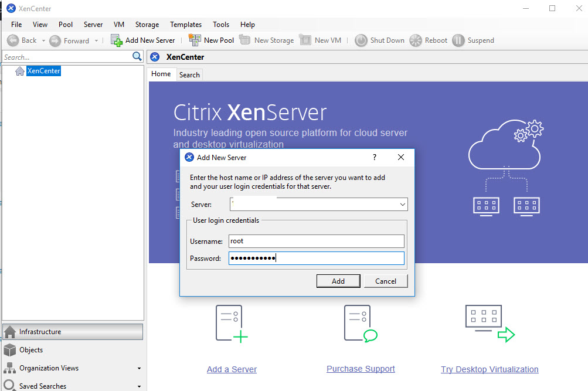
Task: Expand the Organization Views menu arrow
Action: [139, 369]
